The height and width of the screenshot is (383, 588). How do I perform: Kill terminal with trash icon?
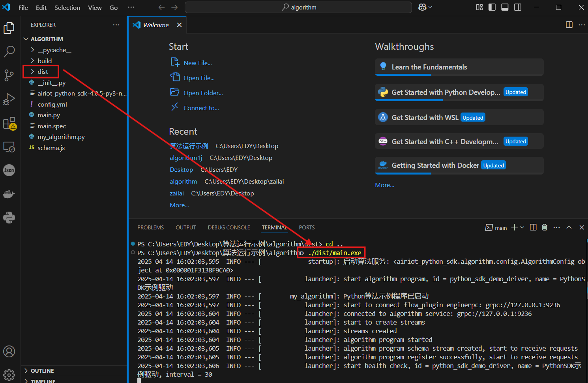(x=545, y=227)
